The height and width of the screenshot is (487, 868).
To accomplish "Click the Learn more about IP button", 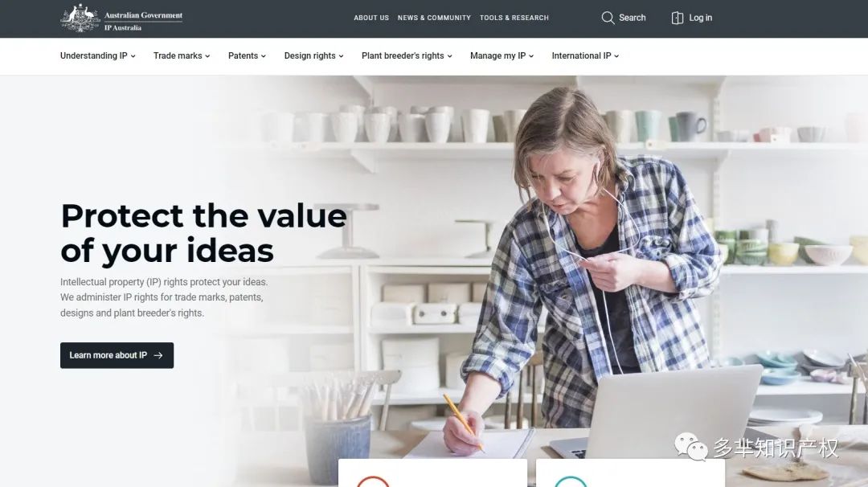I will click(x=117, y=355).
